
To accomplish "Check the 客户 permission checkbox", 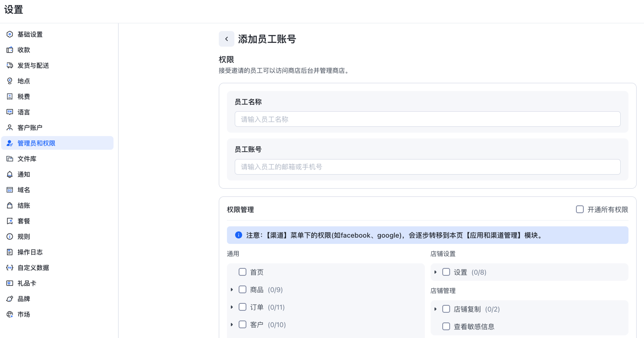I will click(x=243, y=324).
